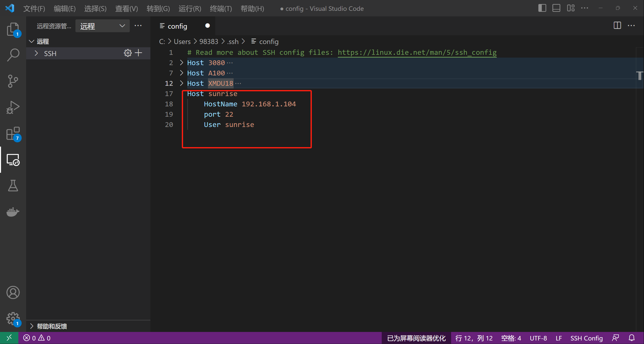Click 已为屏幕阅读器优化 status item

coord(416,338)
